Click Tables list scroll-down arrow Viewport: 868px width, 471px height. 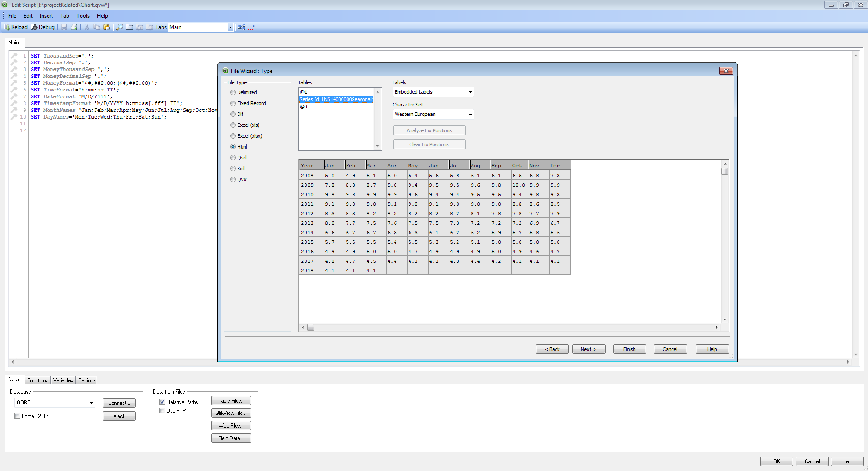(x=377, y=146)
